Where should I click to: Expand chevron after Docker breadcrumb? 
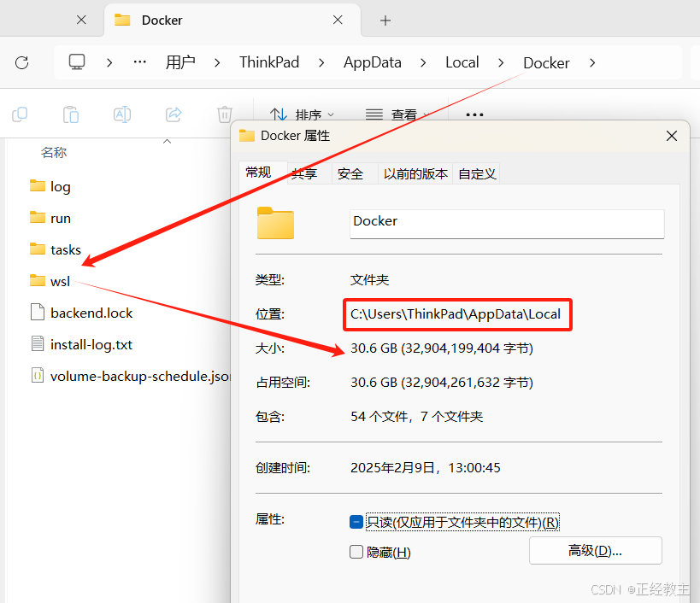pyautogui.click(x=592, y=63)
